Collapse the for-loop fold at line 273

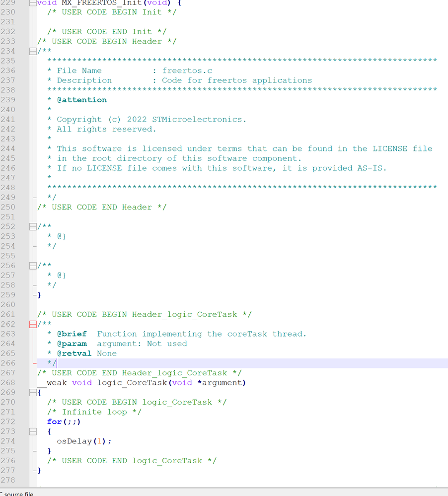[33, 431]
